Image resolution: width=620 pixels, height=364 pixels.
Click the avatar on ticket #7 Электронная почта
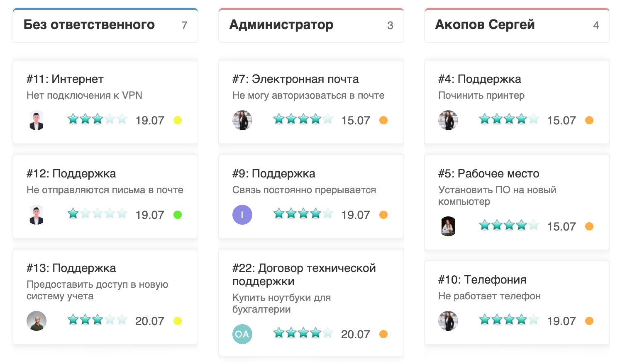(242, 120)
